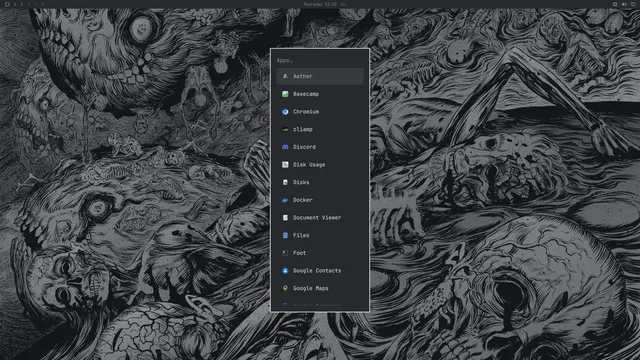Viewport: 640px width, 360px height.
Task: Open the cliamp entry
Action: [320, 129]
